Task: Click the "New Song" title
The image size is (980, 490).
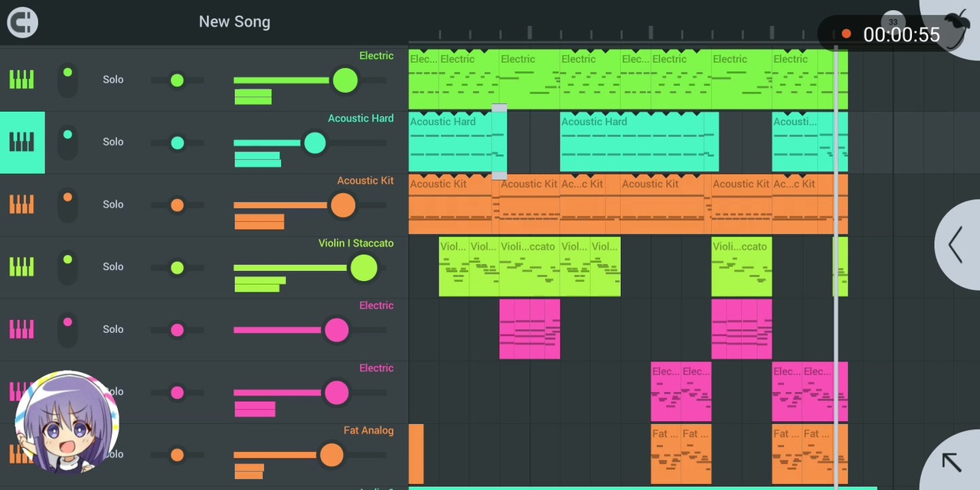Action: point(234,21)
